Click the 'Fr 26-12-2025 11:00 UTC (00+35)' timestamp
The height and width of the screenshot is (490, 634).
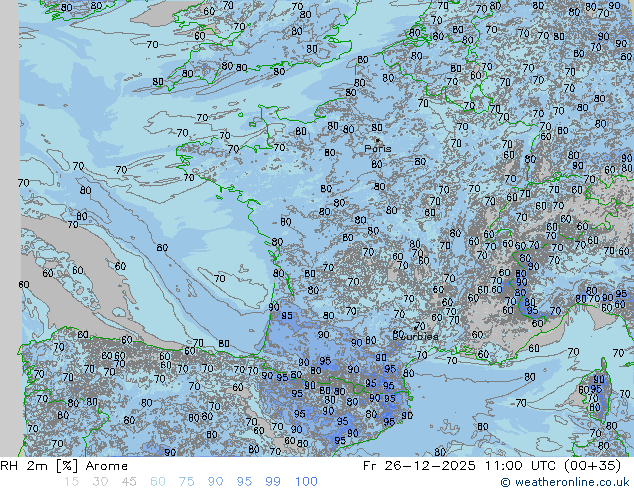[492, 466]
